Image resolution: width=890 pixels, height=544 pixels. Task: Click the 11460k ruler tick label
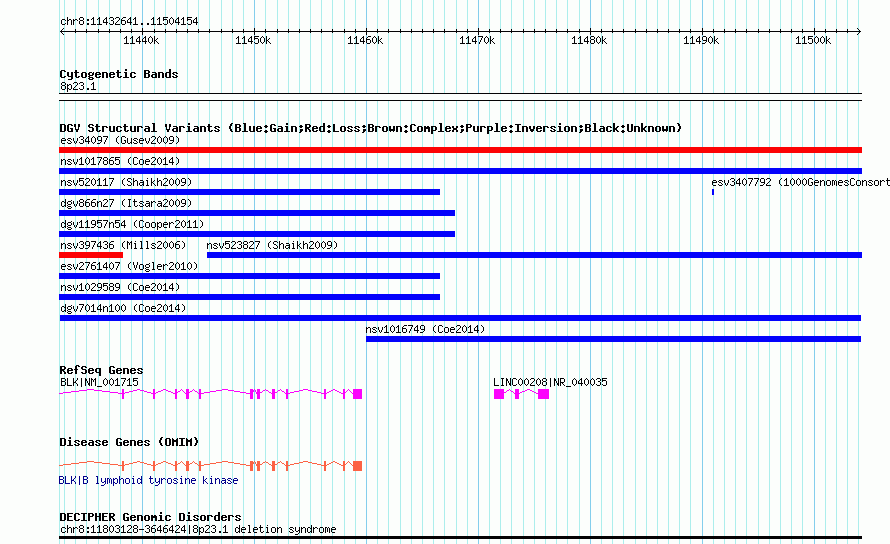tap(365, 40)
